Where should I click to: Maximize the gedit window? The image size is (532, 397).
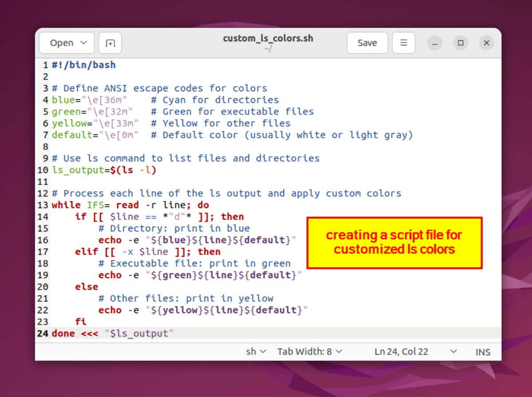coord(460,43)
